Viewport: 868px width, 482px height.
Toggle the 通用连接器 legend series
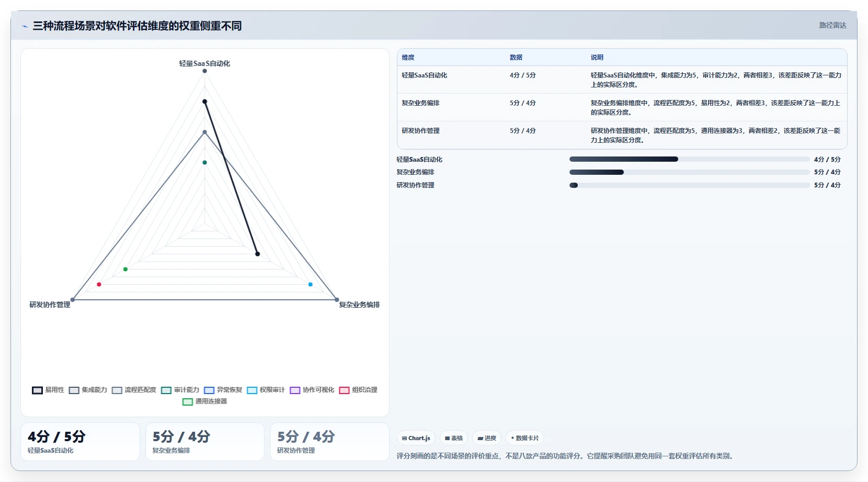click(x=205, y=401)
